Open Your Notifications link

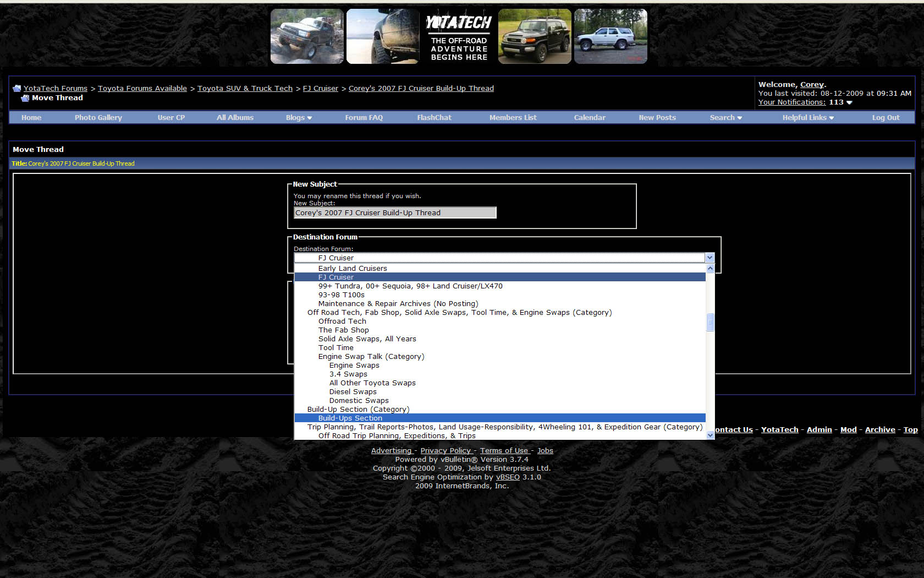pos(792,102)
